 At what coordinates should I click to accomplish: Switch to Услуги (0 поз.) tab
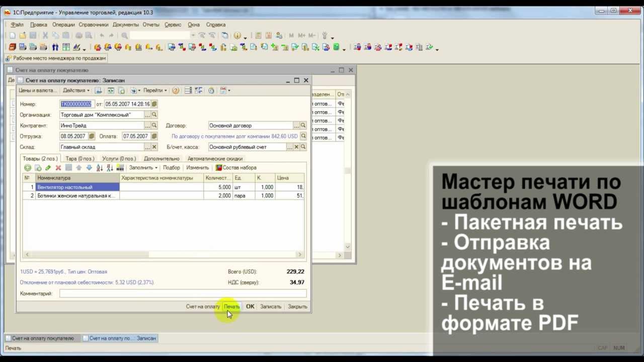click(x=119, y=158)
